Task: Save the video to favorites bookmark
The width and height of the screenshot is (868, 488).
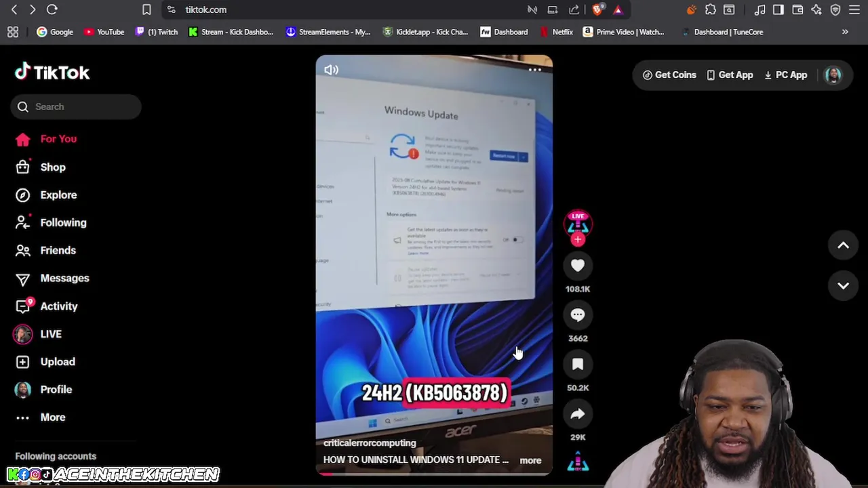Action: click(578, 365)
